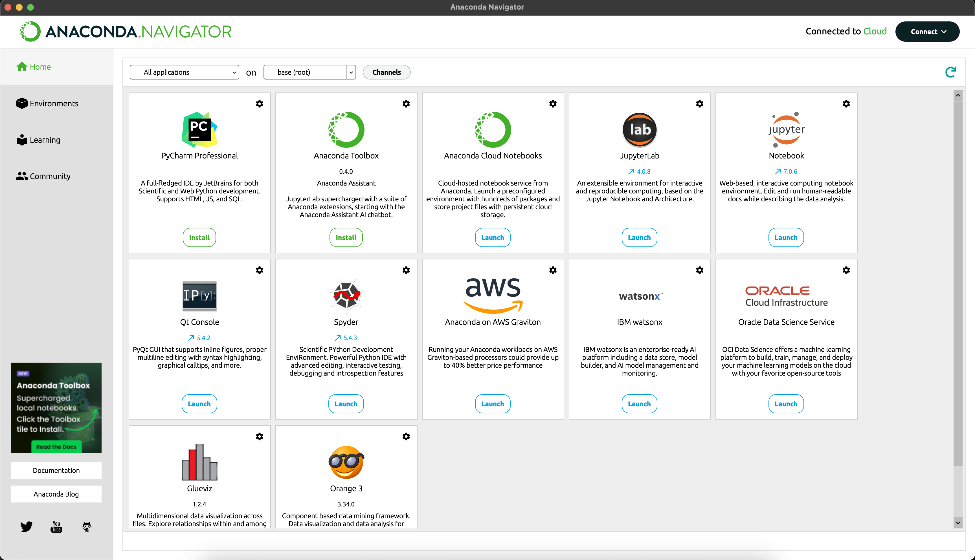Launch Jupyter Notebook
The image size is (975, 560).
(x=786, y=237)
